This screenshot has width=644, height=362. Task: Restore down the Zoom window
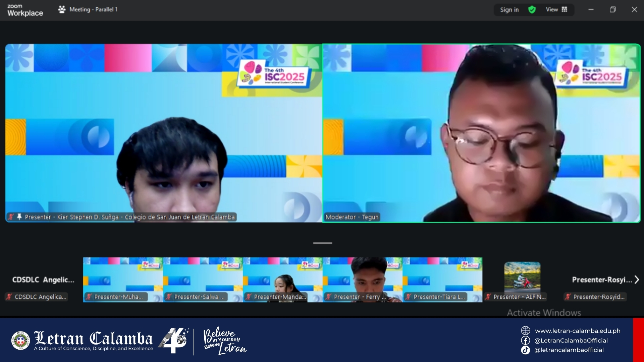[x=612, y=10]
